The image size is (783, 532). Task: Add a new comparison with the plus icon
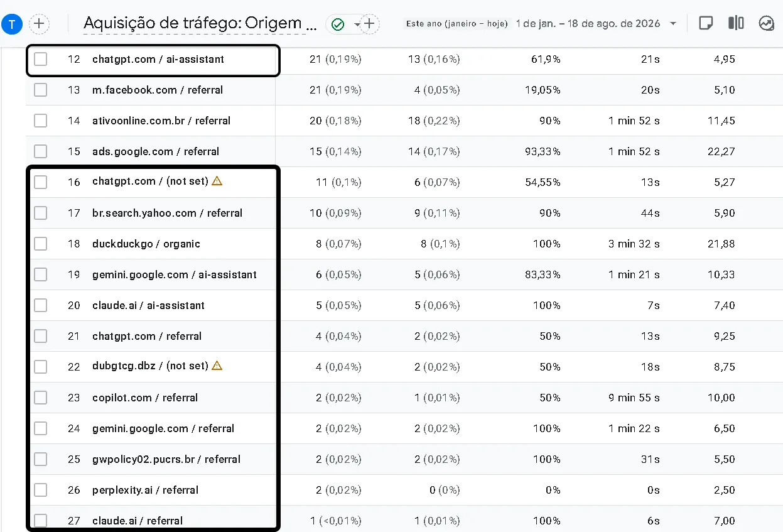click(40, 24)
